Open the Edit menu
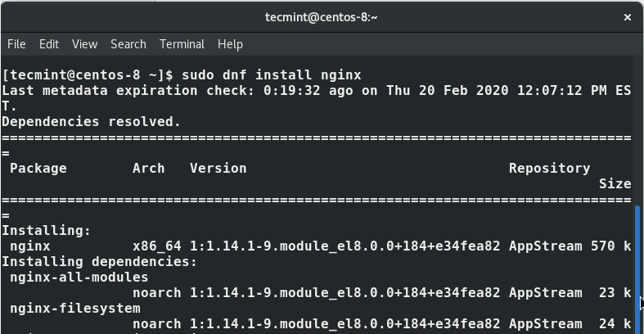 pyautogui.click(x=49, y=44)
